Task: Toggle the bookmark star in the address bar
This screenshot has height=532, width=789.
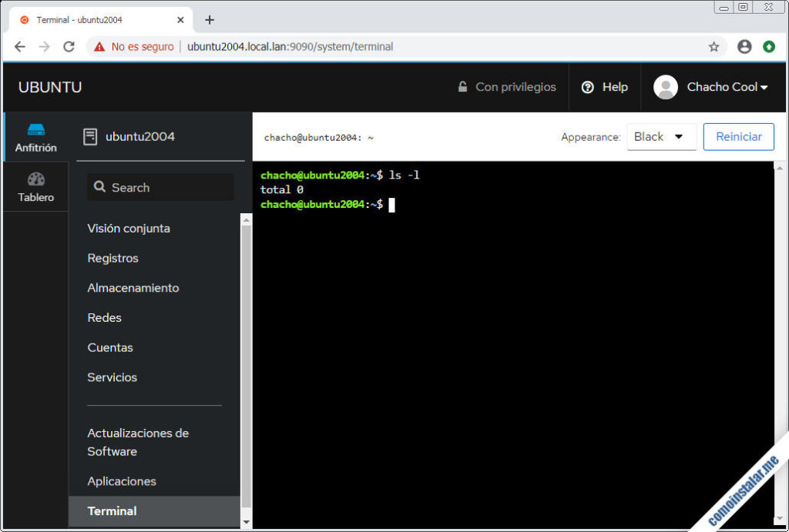Action: 713,46
